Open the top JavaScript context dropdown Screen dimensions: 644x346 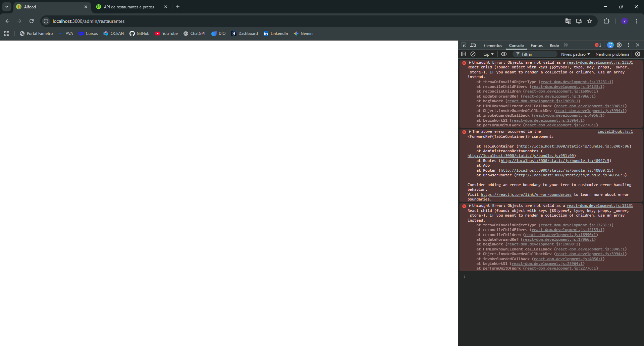click(488, 54)
